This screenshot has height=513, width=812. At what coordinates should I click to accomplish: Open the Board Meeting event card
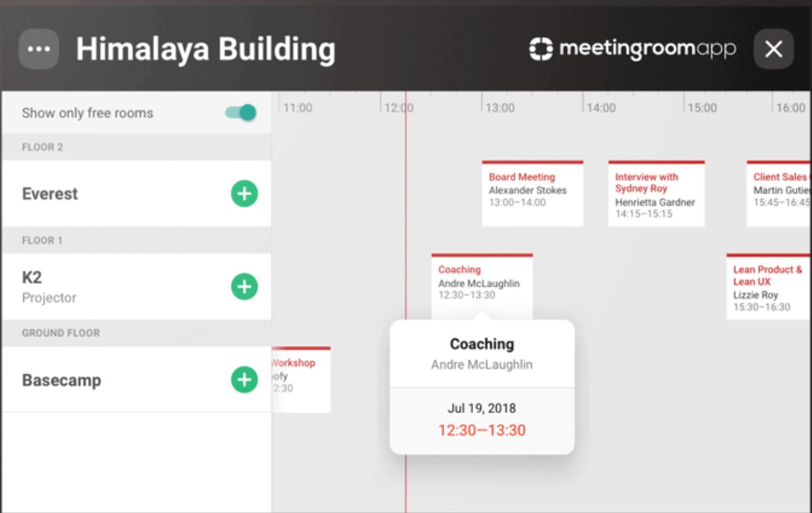pyautogui.click(x=533, y=192)
